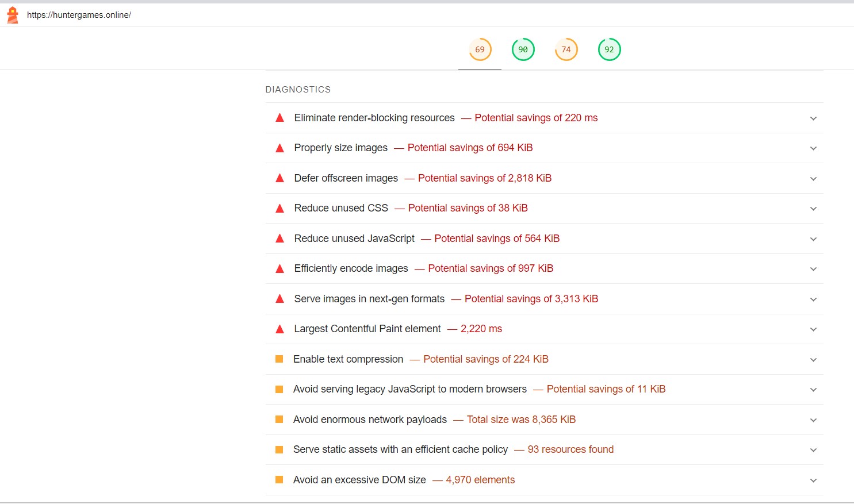Click red triangle beside Largest Contentful Paint element

pos(280,329)
